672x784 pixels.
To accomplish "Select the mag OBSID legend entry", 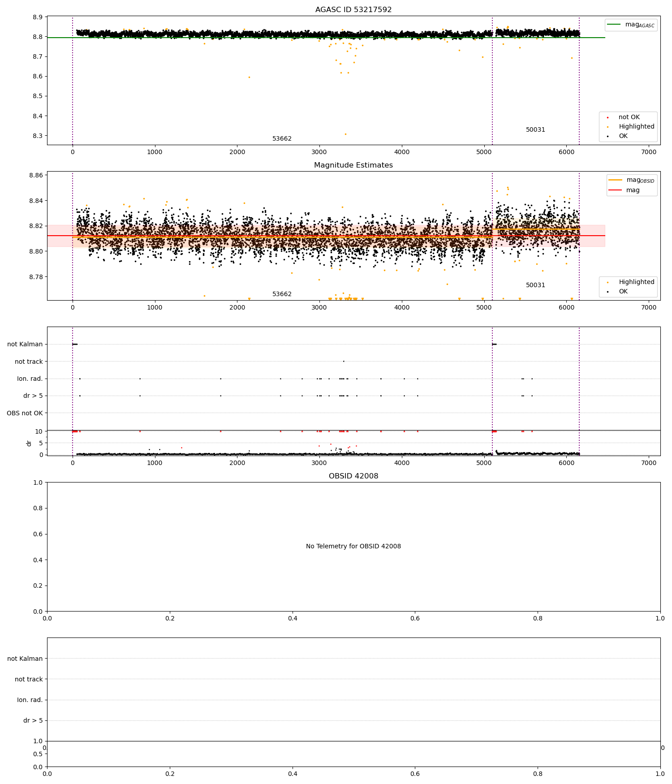I will click(631, 180).
